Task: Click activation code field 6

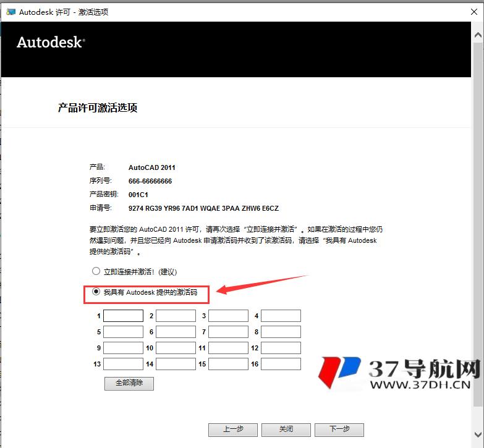Action: click(176, 332)
